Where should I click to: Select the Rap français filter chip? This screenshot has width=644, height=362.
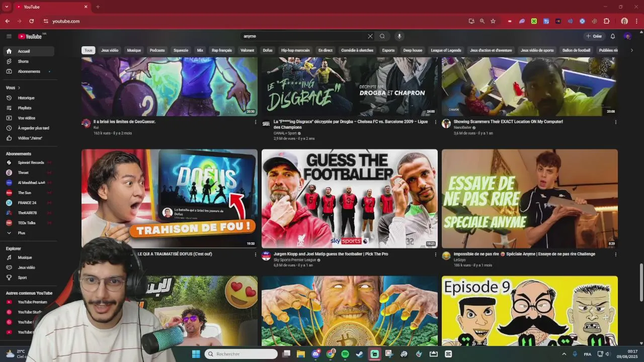tap(222, 50)
